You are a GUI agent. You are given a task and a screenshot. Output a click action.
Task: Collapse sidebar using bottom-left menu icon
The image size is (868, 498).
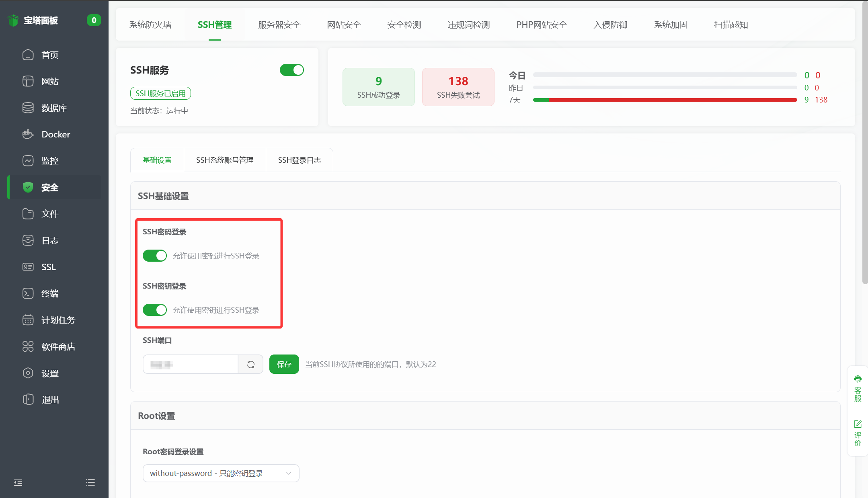pyautogui.click(x=18, y=482)
